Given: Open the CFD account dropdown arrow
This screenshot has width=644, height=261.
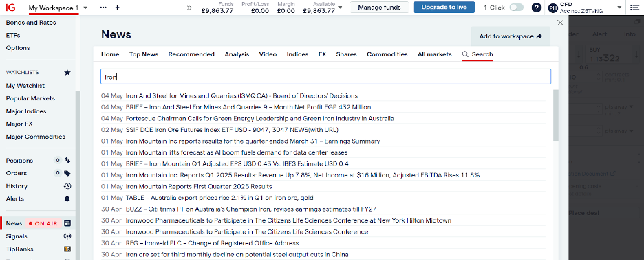Looking at the screenshot, I should click(x=619, y=8).
